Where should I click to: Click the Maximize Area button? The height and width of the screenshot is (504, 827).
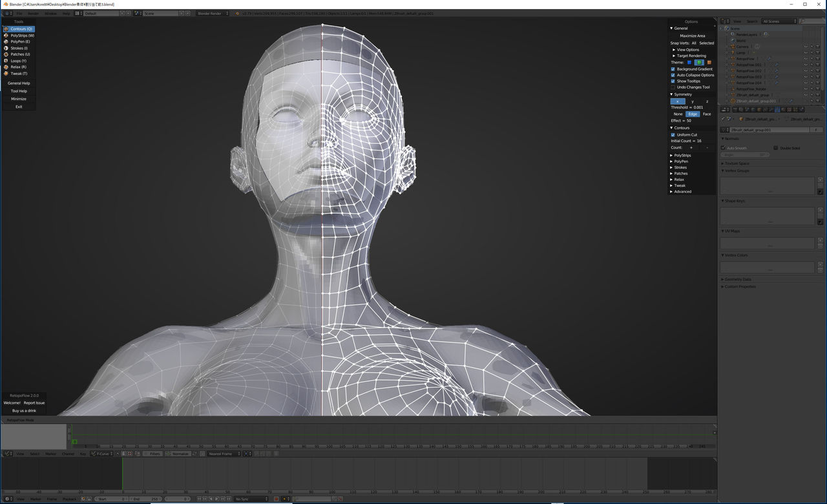[x=693, y=36]
